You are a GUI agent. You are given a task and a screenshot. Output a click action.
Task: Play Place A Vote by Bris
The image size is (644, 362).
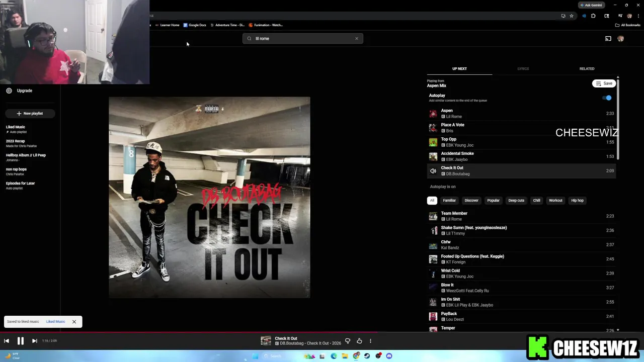pyautogui.click(x=521, y=128)
